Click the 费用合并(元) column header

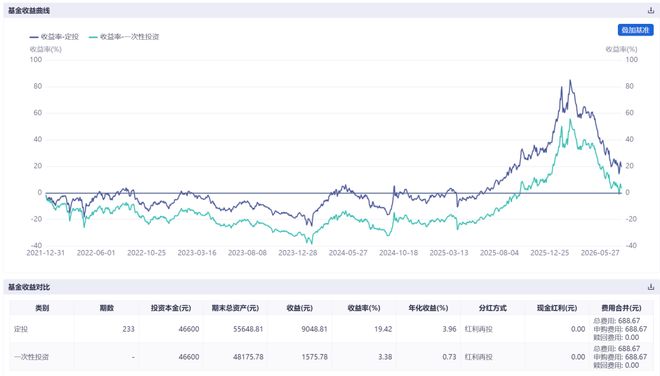(x=621, y=308)
